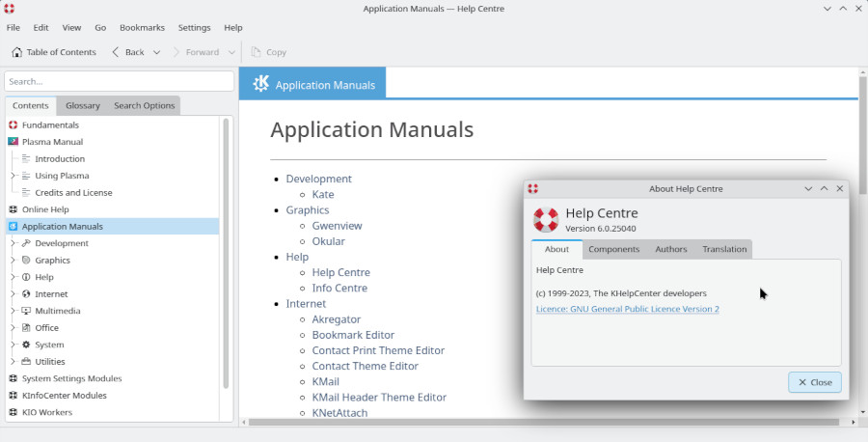Expand the Development tree node
The width and height of the screenshot is (868, 442).
click(13, 243)
